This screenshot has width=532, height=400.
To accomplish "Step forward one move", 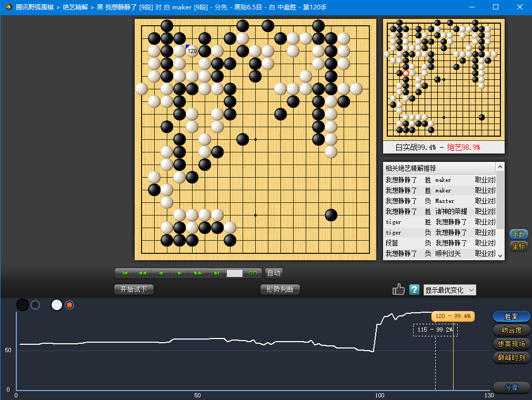I will (179, 273).
